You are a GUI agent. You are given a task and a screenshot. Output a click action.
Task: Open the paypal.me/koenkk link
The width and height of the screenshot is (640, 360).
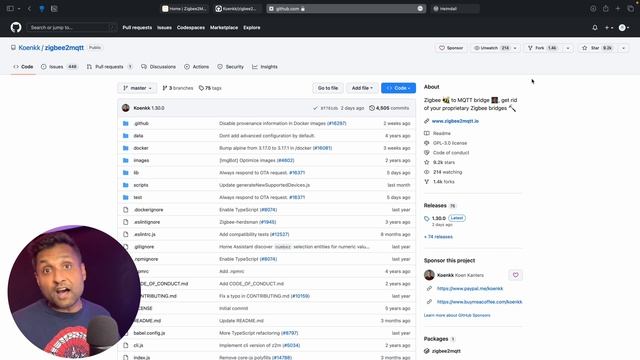(x=470, y=289)
